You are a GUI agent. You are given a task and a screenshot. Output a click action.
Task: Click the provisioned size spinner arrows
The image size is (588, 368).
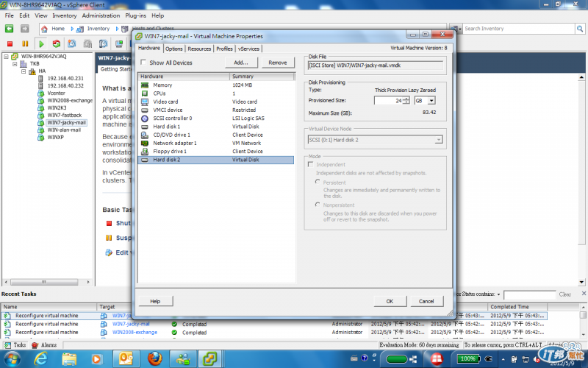pyautogui.click(x=406, y=101)
